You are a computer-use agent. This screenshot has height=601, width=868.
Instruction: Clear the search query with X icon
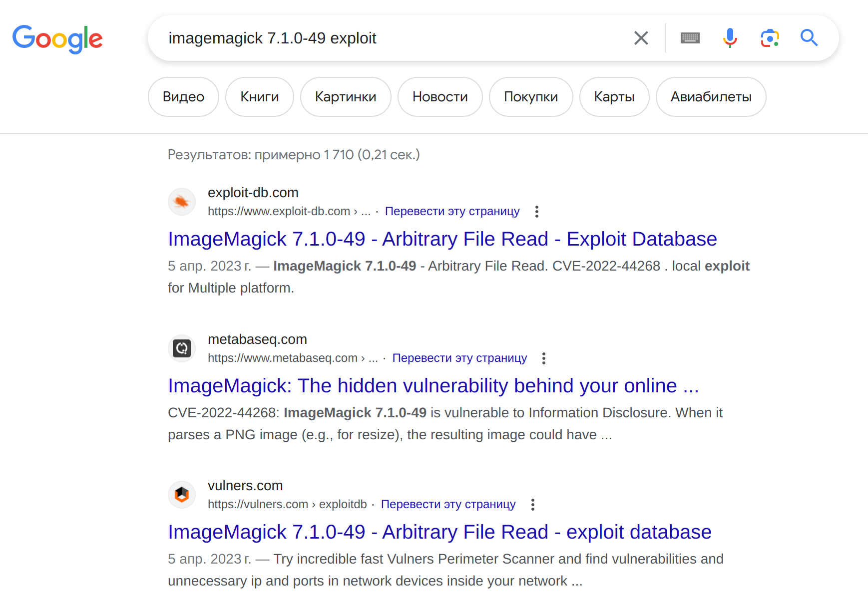641,38
